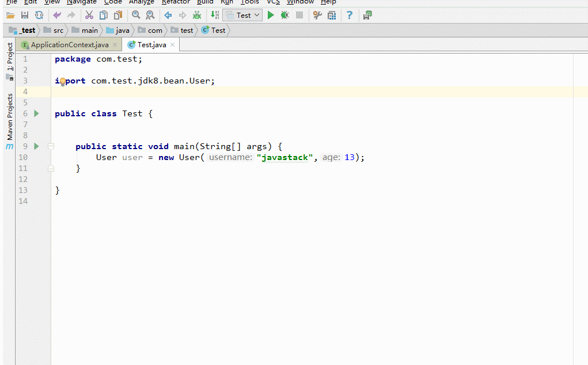
Task: Run Test with green play button
Action: point(271,16)
